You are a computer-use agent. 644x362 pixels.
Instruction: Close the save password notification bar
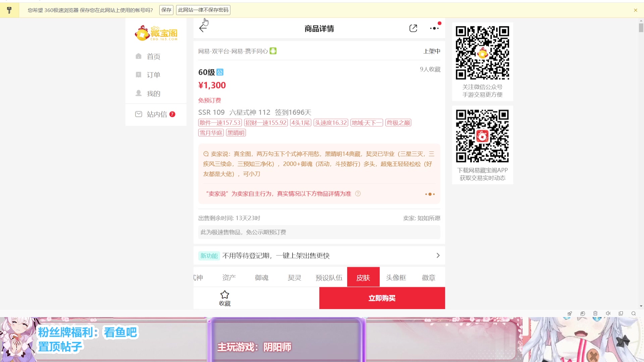coord(635,10)
